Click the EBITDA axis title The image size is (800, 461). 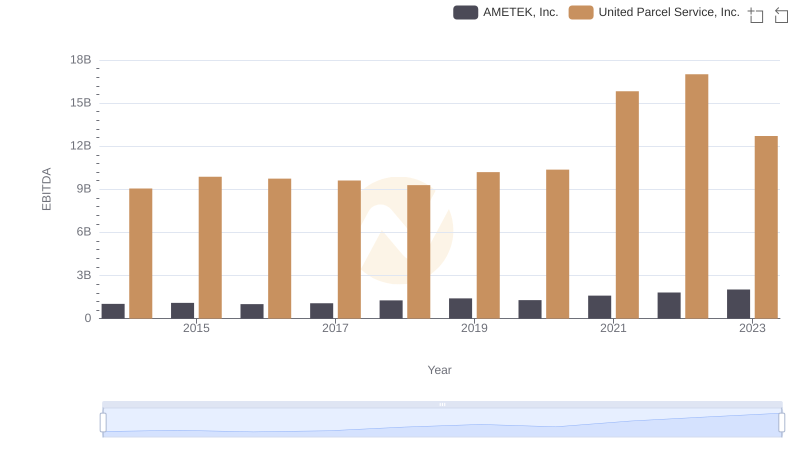pyautogui.click(x=46, y=189)
